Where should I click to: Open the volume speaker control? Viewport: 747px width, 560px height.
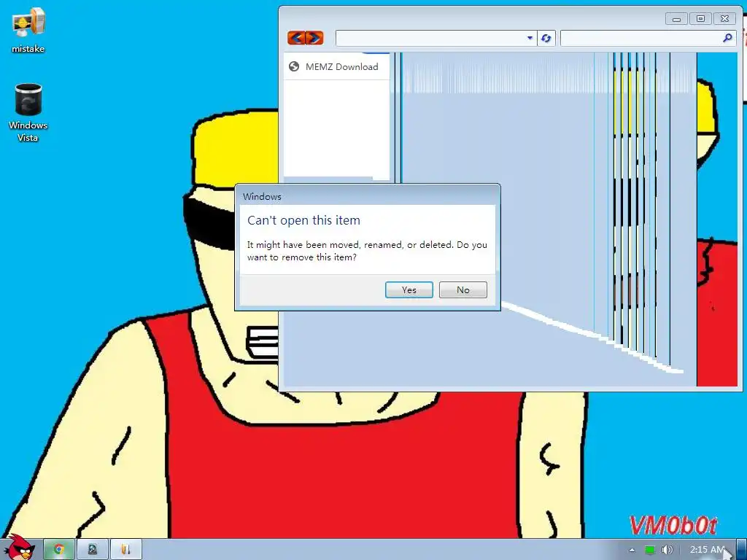tap(667, 550)
